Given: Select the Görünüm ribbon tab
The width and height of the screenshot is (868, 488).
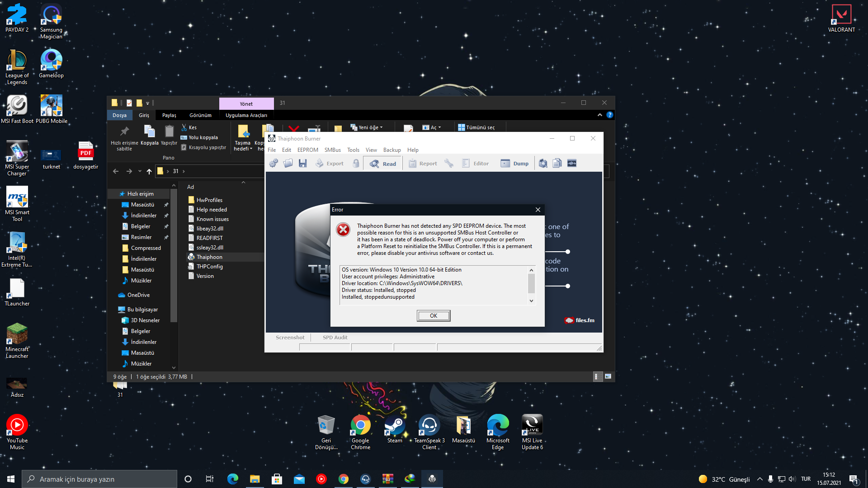Looking at the screenshot, I should [x=200, y=115].
